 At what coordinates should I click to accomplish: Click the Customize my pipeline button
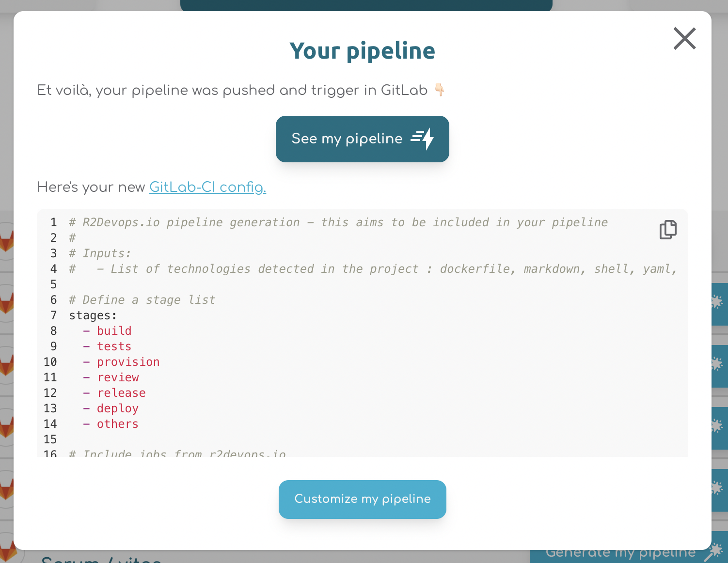point(362,499)
